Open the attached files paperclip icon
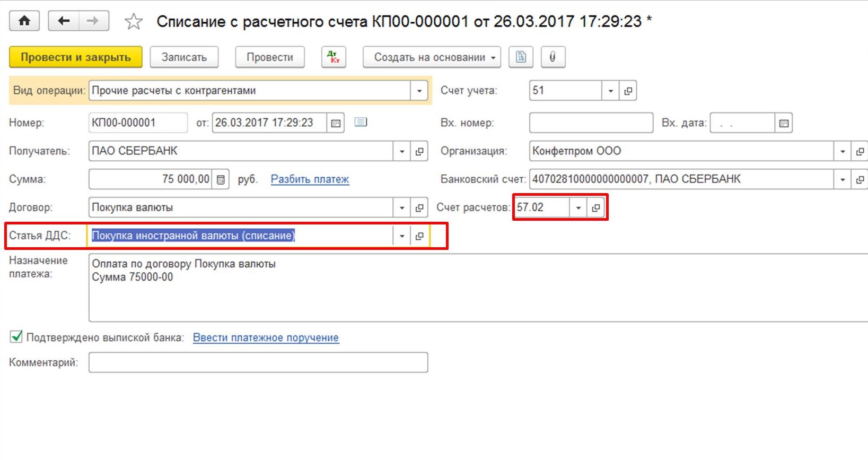 coord(553,57)
